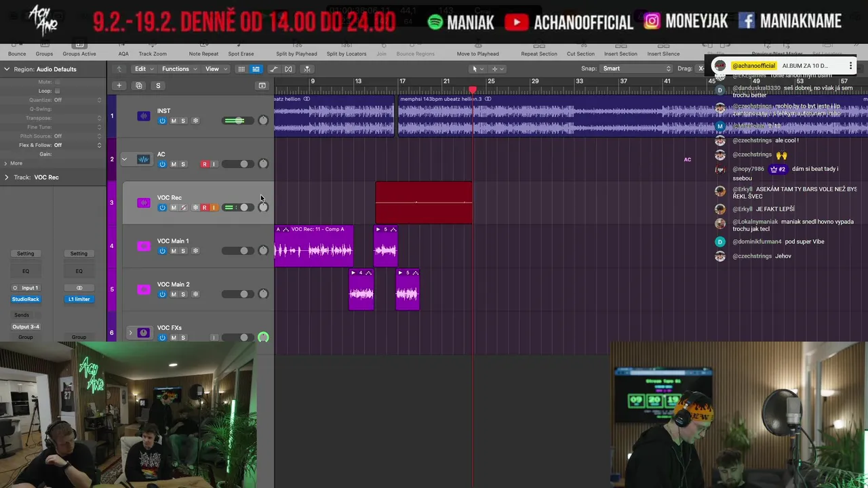Mute the INST track
The height and width of the screenshot is (488, 868).
tap(173, 121)
